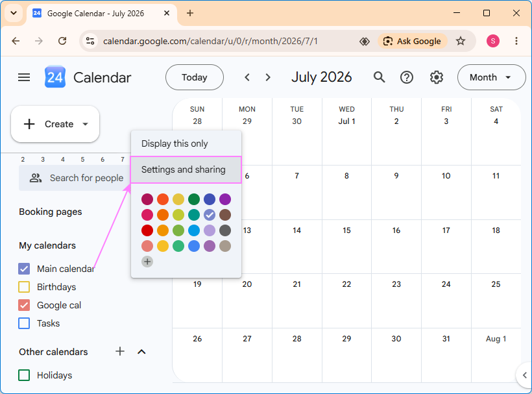Click the July 2026 title
The image size is (532, 394).
click(x=322, y=77)
